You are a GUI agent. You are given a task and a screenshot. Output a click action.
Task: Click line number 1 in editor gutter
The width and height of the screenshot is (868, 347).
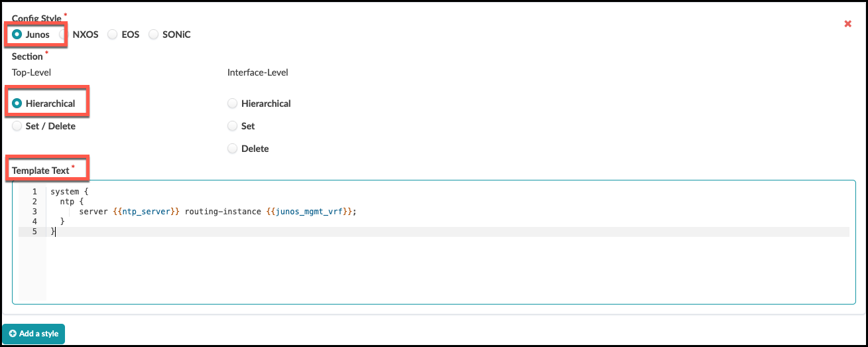pyautogui.click(x=34, y=192)
